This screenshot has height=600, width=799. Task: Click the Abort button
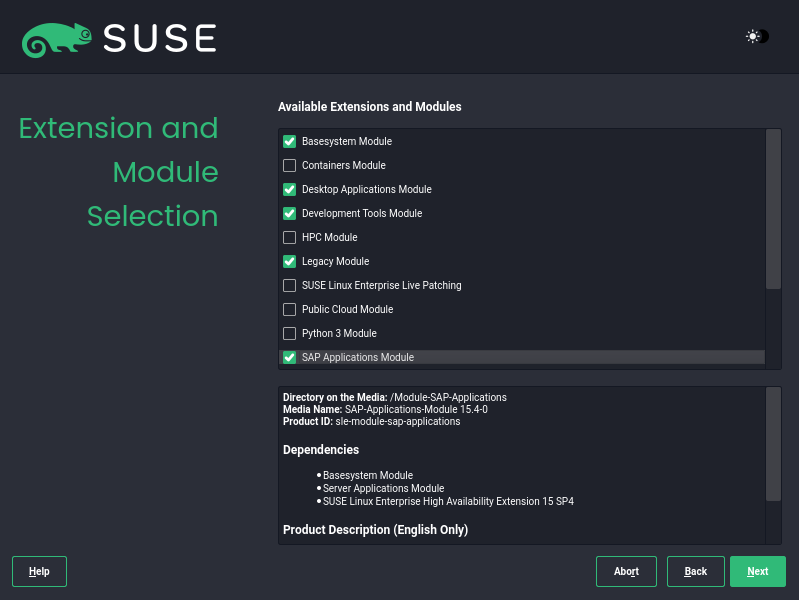pyautogui.click(x=626, y=571)
